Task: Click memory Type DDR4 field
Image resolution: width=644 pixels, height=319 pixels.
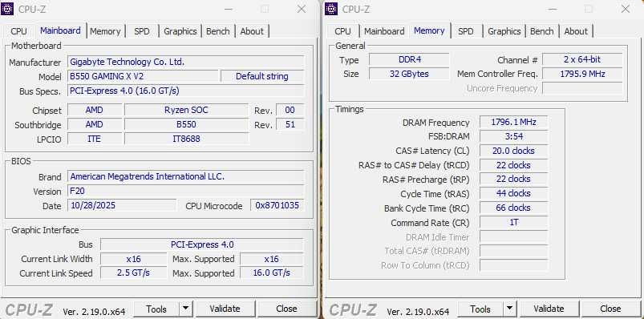Action: (x=409, y=59)
